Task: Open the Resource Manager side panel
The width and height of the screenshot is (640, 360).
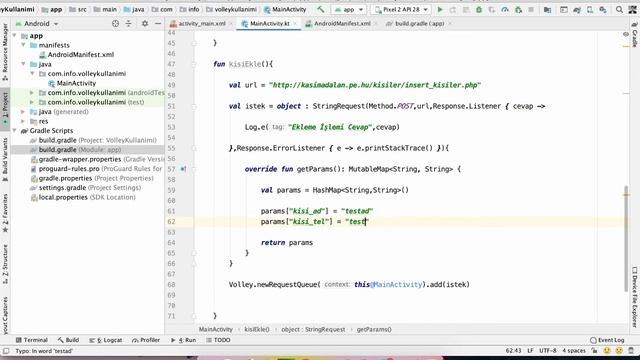Action: [x=5, y=52]
